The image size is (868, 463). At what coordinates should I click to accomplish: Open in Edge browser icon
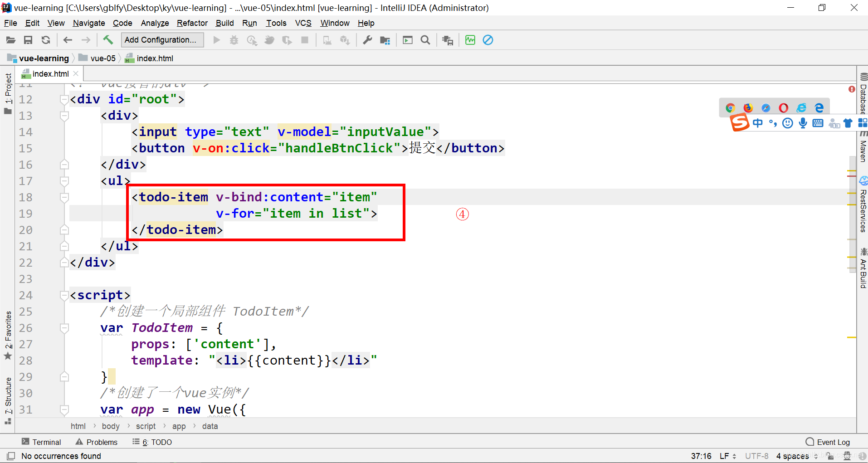[x=819, y=107]
